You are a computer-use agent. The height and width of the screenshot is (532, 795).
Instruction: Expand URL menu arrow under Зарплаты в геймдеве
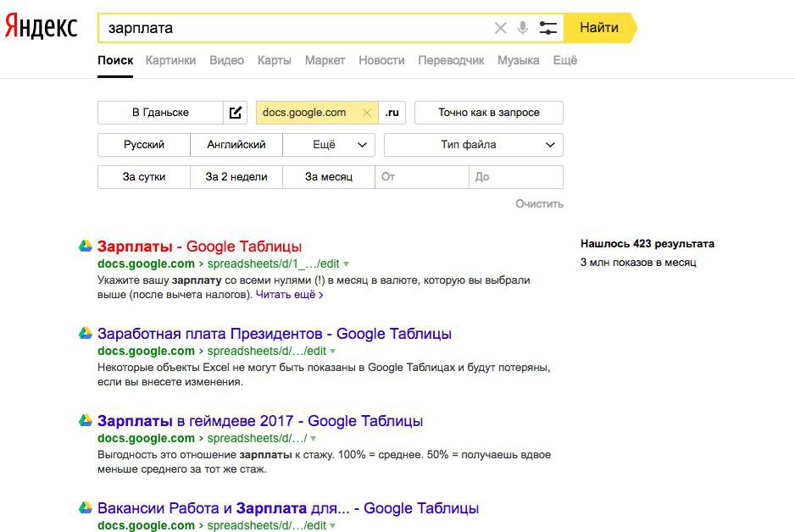tap(314, 438)
